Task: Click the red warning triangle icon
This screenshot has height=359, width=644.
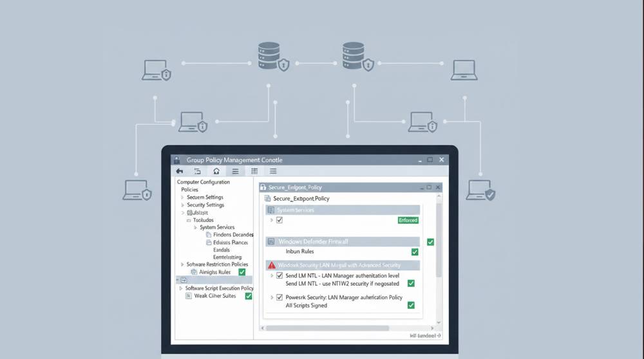Action: pos(272,266)
